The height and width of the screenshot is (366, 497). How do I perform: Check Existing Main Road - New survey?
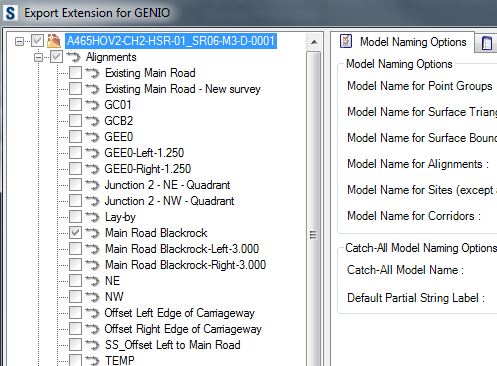(x=75, y=89)
